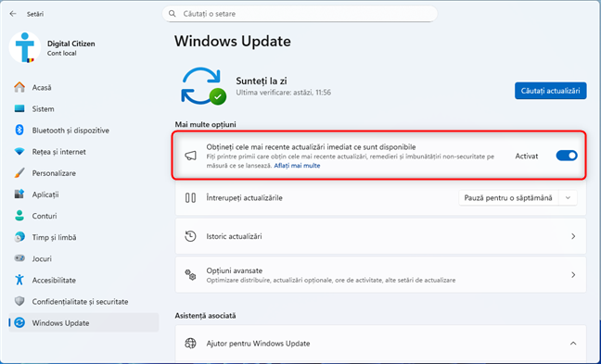Click the Întrerupeți actualizările label
This screenshot has width=601, height=364.
click(244, 198)
